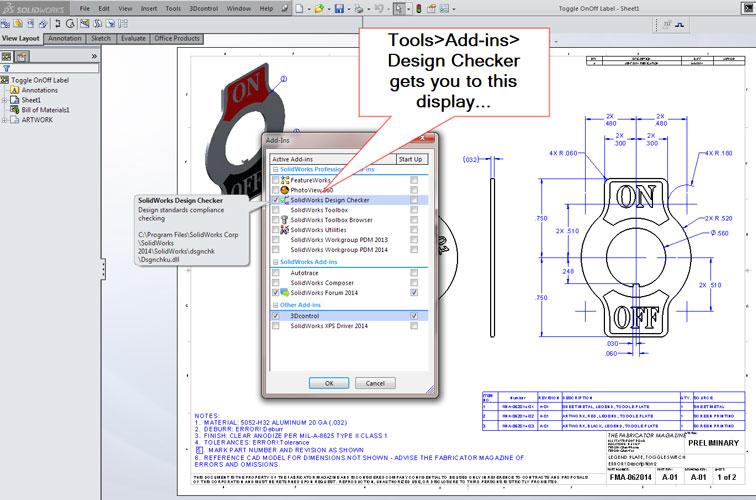
Task: Click the filter funnel icon in tree panel
Action: pos(6,68)
